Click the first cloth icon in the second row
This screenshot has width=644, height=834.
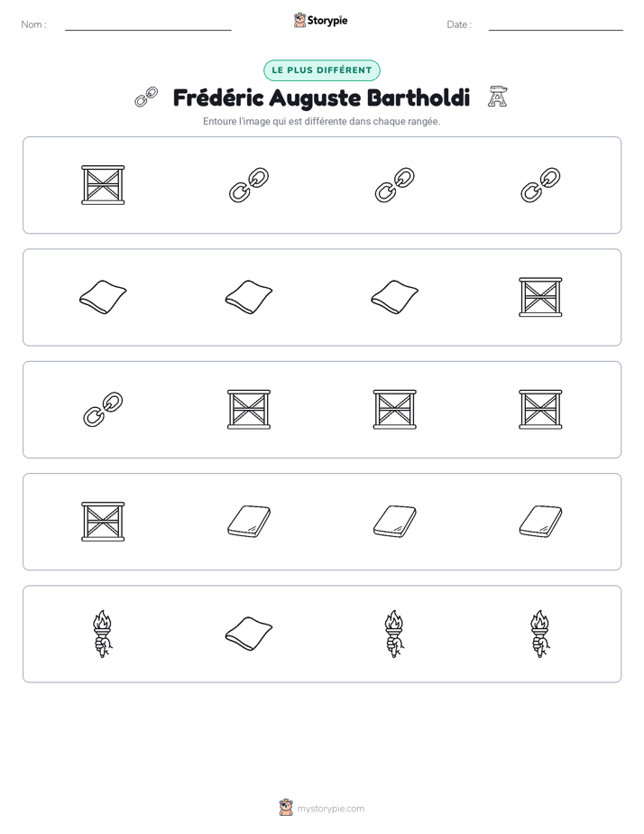click(103, 297)
